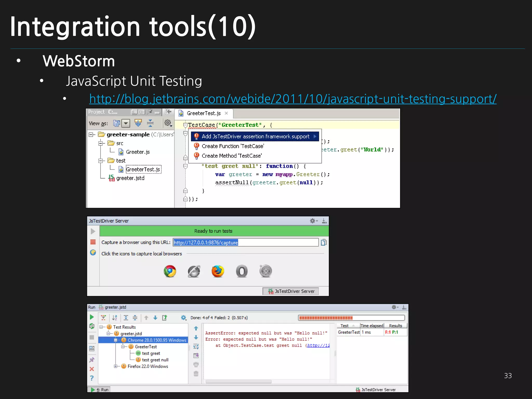Click the View as project icon
Viewport: 532px width, 399px height.
point(117,123)
